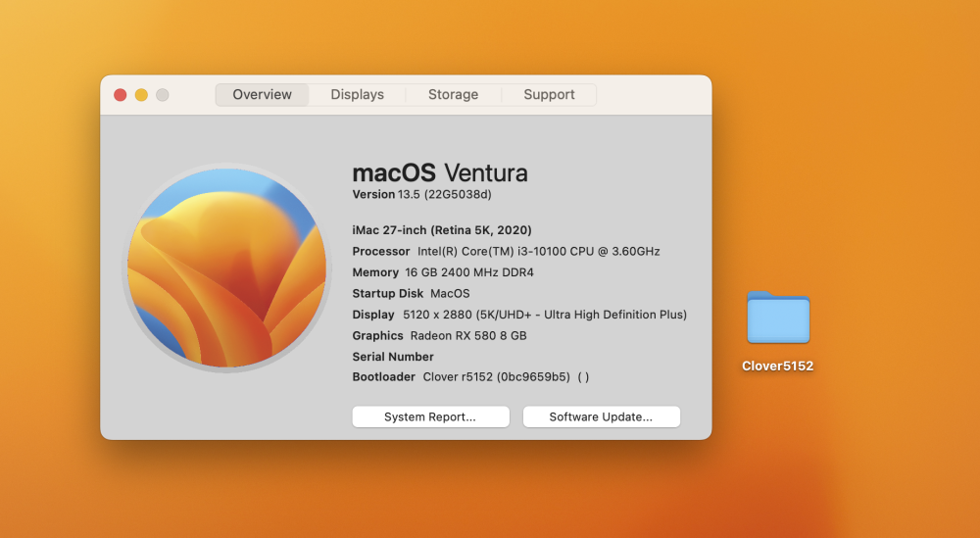The width and height of the screenshot is (980, 538).
Task: Open the Storage tab
Action: pyautogui.click(x=453, y=95)
